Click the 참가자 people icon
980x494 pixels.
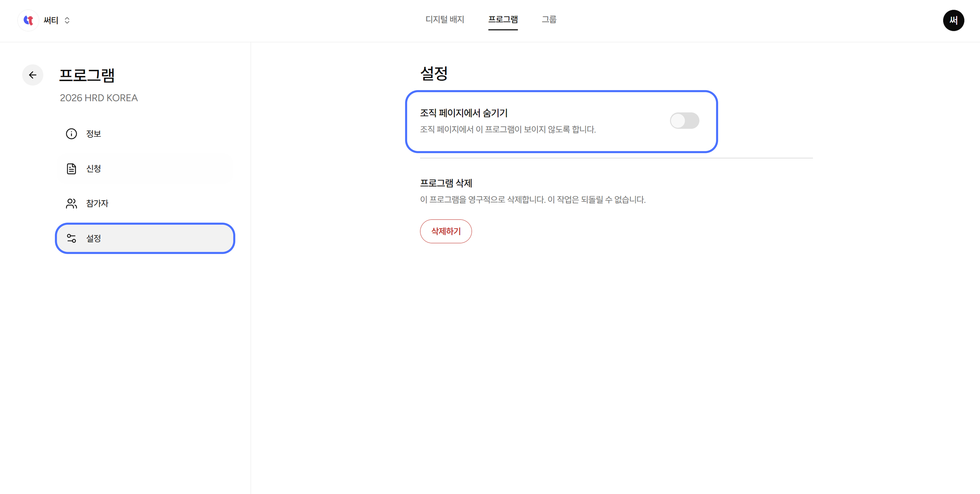point(71,204)
